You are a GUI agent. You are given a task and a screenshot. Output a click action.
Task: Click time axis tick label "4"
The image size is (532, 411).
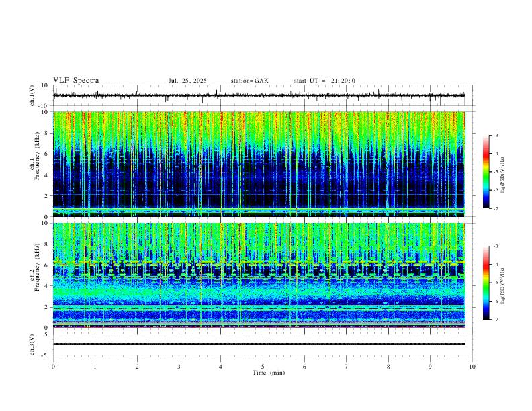tap(221, 367)
